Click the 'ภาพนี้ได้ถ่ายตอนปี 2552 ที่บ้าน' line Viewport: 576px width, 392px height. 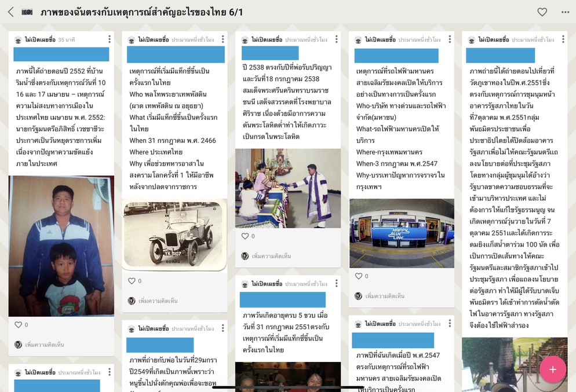point(60,71)
